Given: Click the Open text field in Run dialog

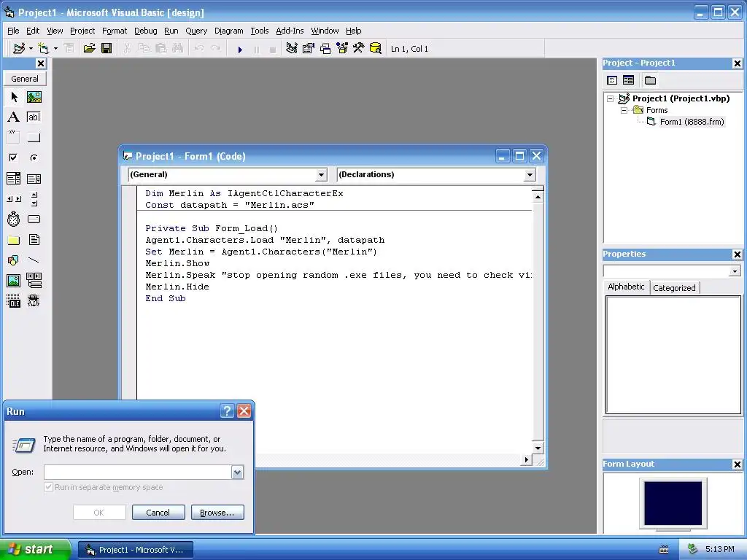Looking at the screenshot, I should (138, 472).
